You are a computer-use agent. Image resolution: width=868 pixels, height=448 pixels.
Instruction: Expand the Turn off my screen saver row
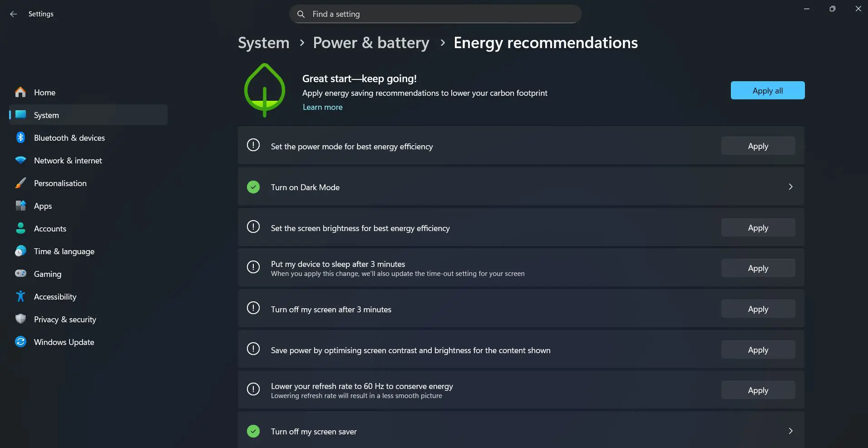[791, 431]
